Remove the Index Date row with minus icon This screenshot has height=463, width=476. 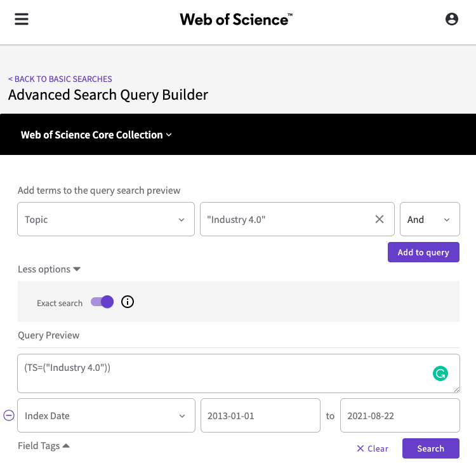coord(9,415)
